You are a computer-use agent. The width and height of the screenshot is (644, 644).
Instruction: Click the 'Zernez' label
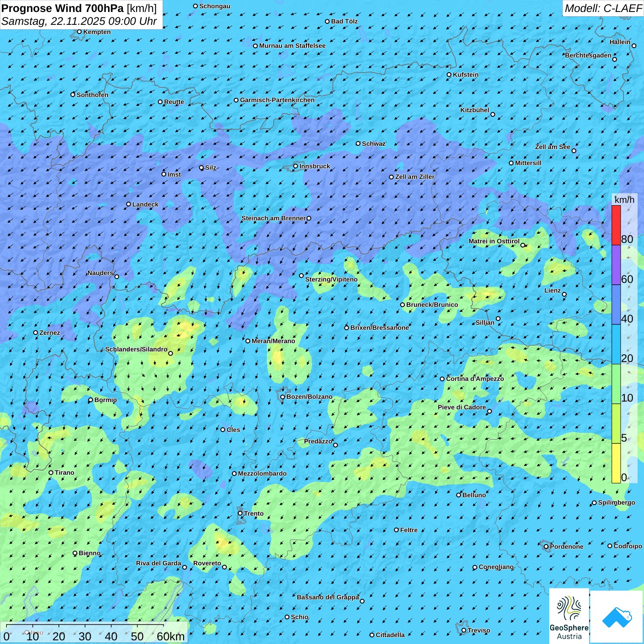point(50,333)
